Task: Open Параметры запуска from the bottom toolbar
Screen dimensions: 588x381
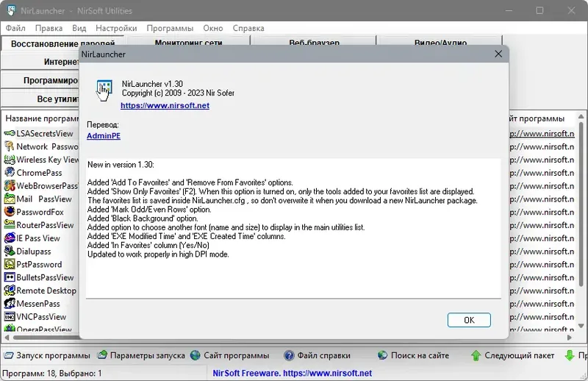Action: coord(141,355)
